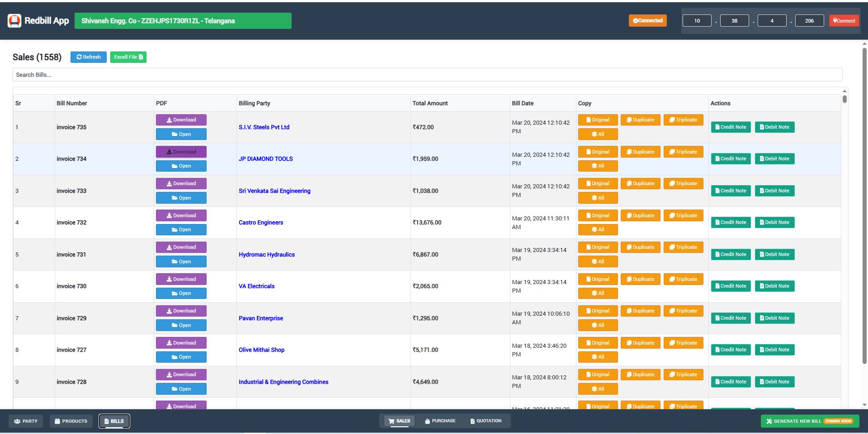Create Debit Note for invoice 728
Viewport: 868px width, 434px height.
point(774,382)
